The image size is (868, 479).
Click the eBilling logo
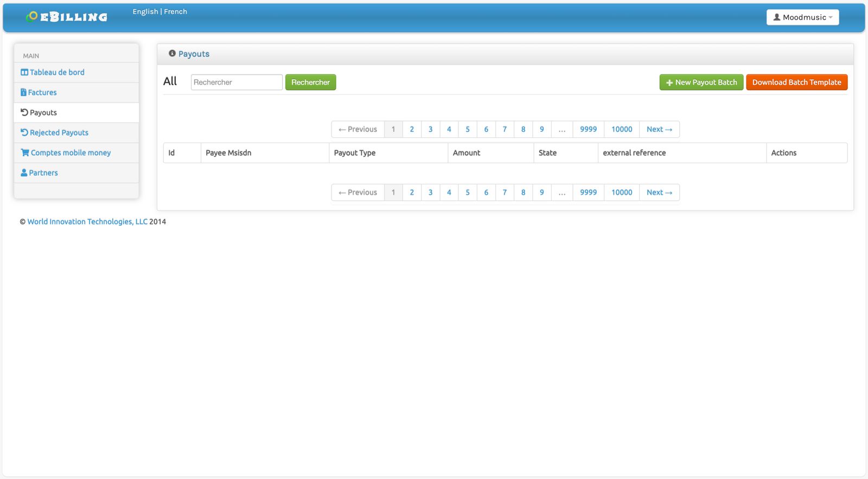pyautogui.click(x=66, y=17)
